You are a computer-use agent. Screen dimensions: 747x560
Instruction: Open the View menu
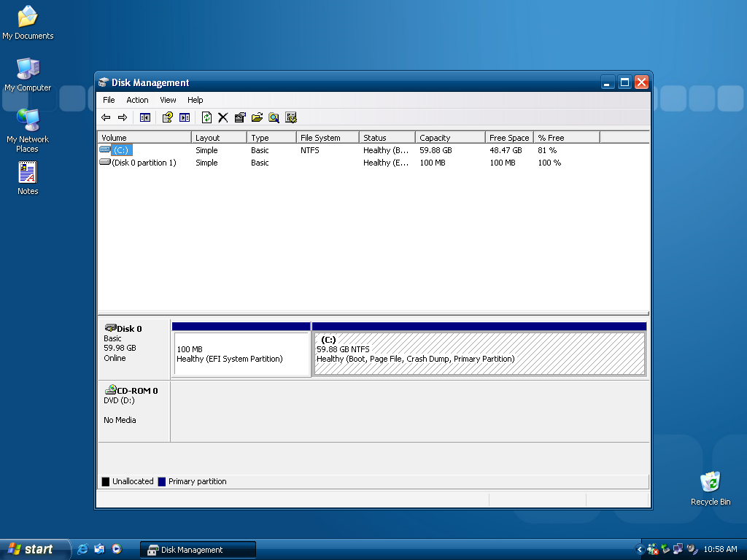[x=168, y=100]
